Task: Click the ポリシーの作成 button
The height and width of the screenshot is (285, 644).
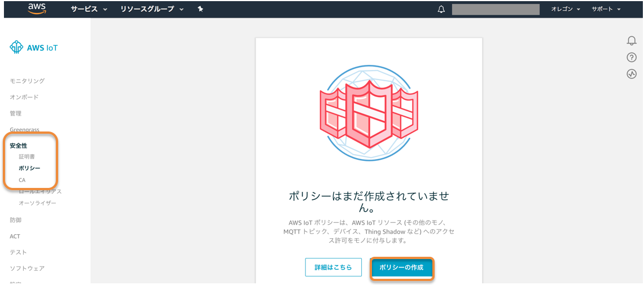Action: click(402, 268)
